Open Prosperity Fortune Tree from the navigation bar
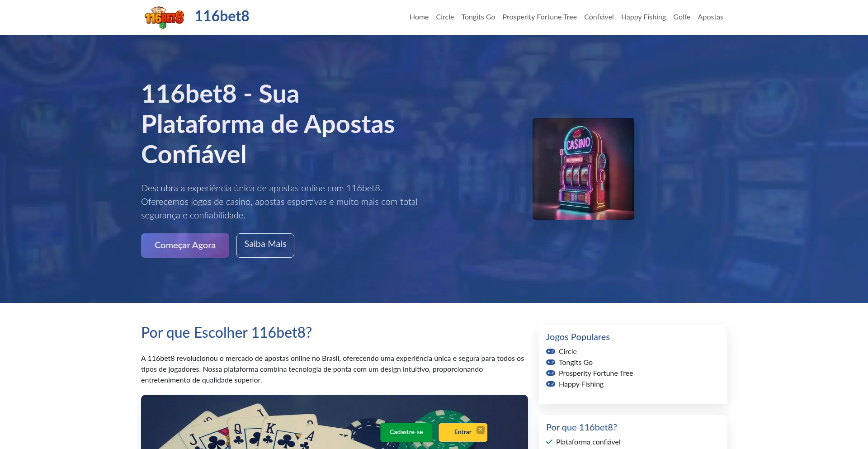This screenshot has width=868, height=449. (539, 17)
